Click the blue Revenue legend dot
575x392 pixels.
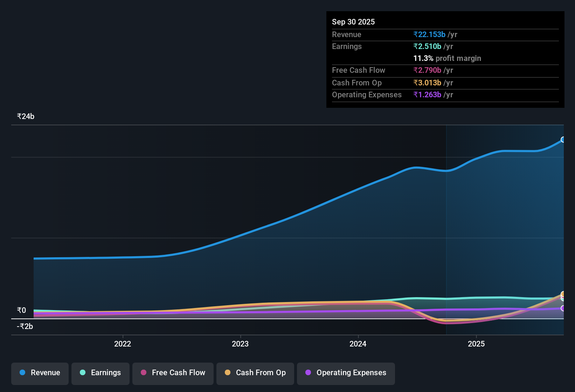22,373
